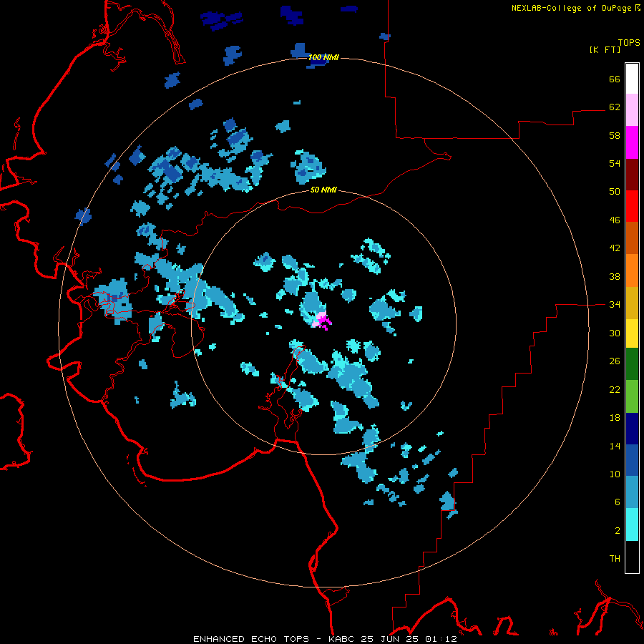Click the light pink swatch between 58 and 62
644x644 pixels.
click(x=632, y=109)
